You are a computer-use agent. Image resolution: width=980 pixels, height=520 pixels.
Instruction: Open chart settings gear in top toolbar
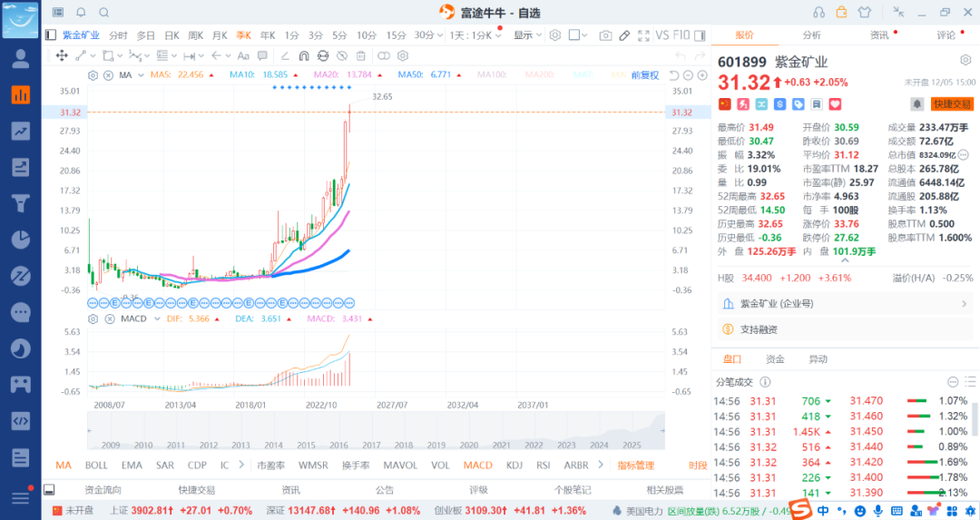tap(555, 35)
